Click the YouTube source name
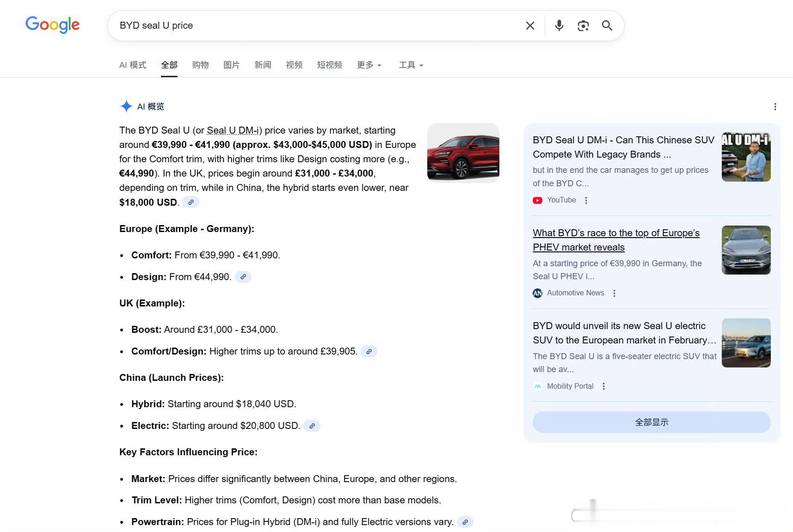 [561, 200]
